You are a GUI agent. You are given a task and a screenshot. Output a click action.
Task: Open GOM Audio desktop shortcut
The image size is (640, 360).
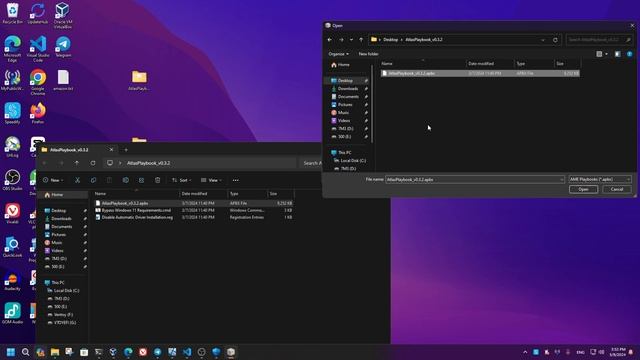12,314
